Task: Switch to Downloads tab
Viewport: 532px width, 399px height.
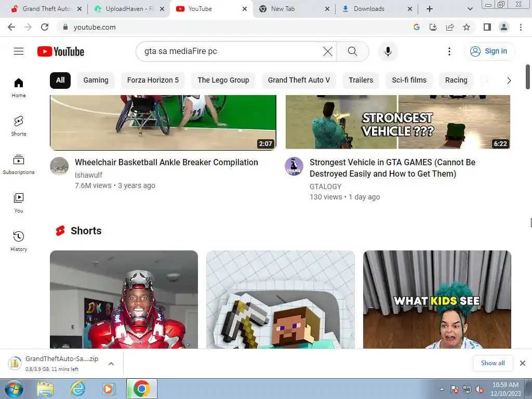Action: coord(377,9)
